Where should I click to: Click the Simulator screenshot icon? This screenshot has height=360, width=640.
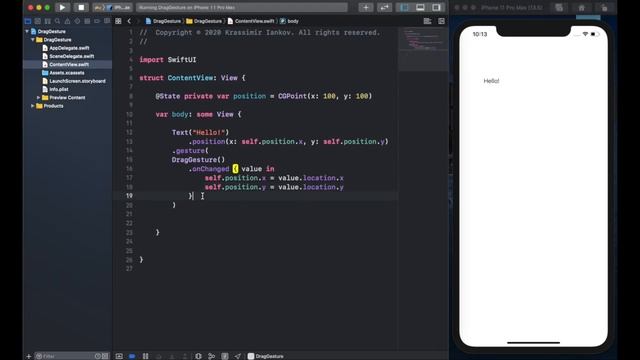tap(559, 8)
